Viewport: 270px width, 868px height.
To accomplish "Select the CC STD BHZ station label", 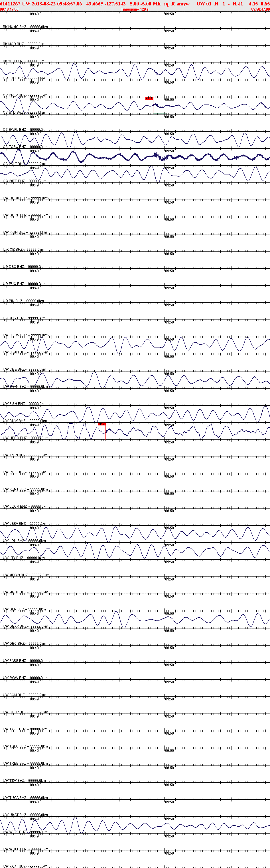I will (x=24, y=112).
